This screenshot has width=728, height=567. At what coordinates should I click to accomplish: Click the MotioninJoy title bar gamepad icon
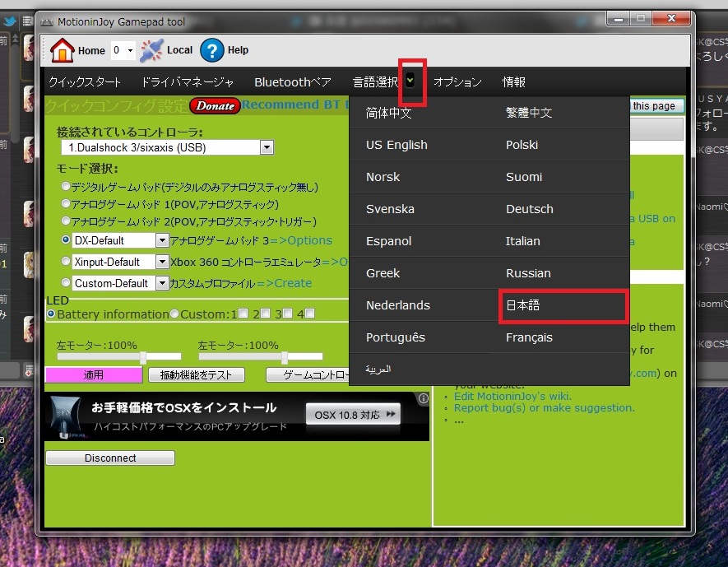(x=47, y=22)
